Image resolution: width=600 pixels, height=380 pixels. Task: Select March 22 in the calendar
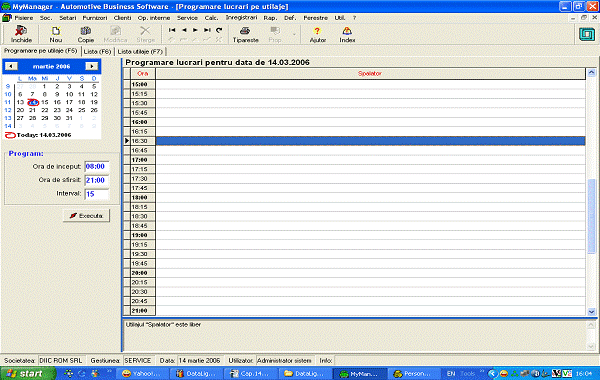coord(45,110)
